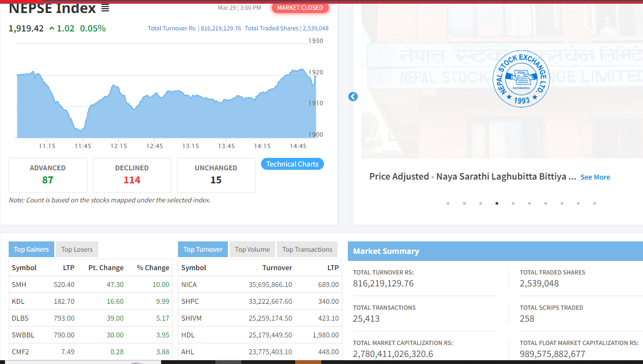The height and width of the screenshot is (364, 643).
Task: Select the sixth carousel dot indicator
Action: pyautogui.click(x=530, y=203)
